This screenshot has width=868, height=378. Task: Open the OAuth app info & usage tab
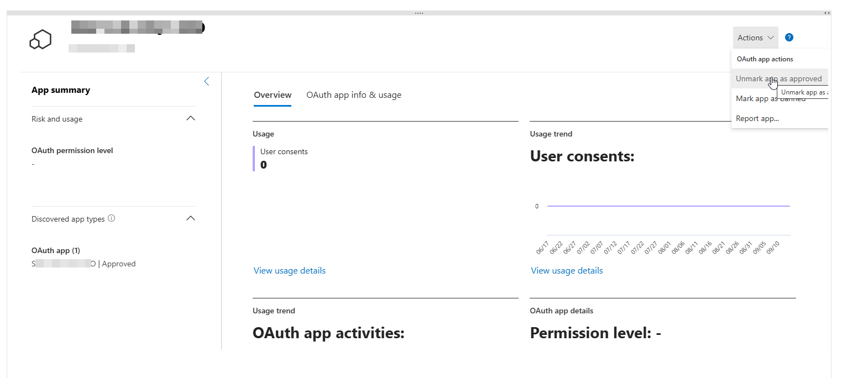tap(354, 95)
